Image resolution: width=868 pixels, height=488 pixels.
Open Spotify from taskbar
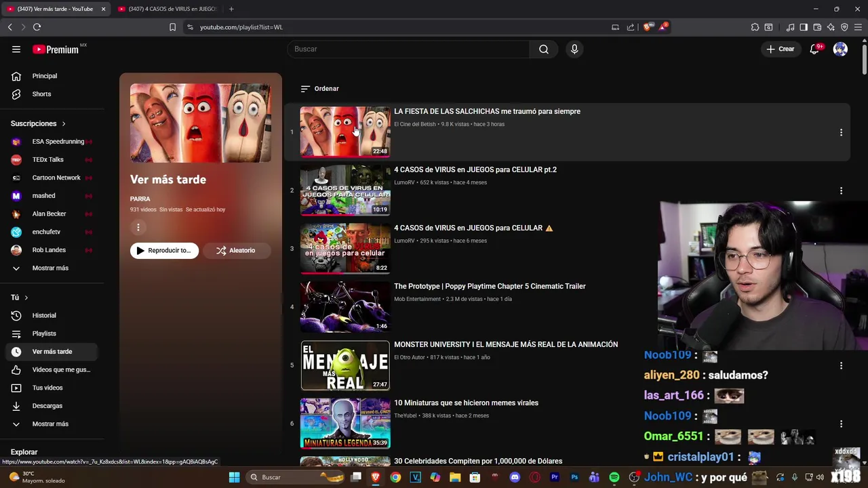pyautogui.click(x=614, y=477)
